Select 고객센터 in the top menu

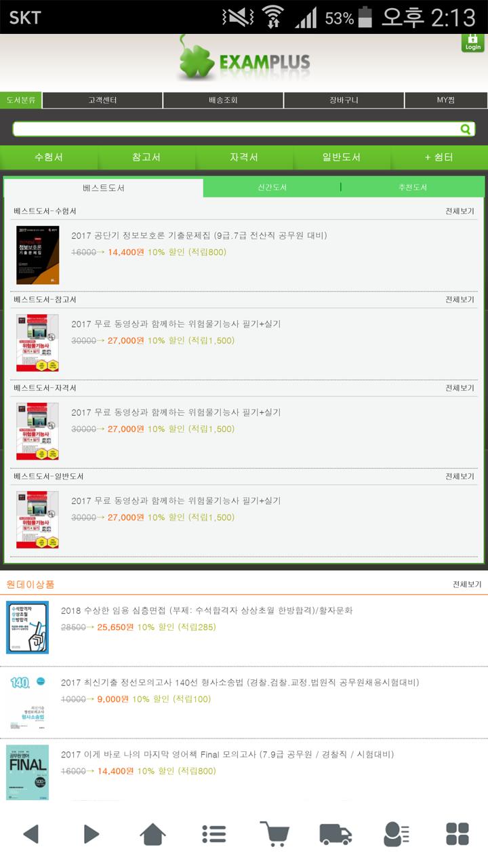click(x=102, y=100)
